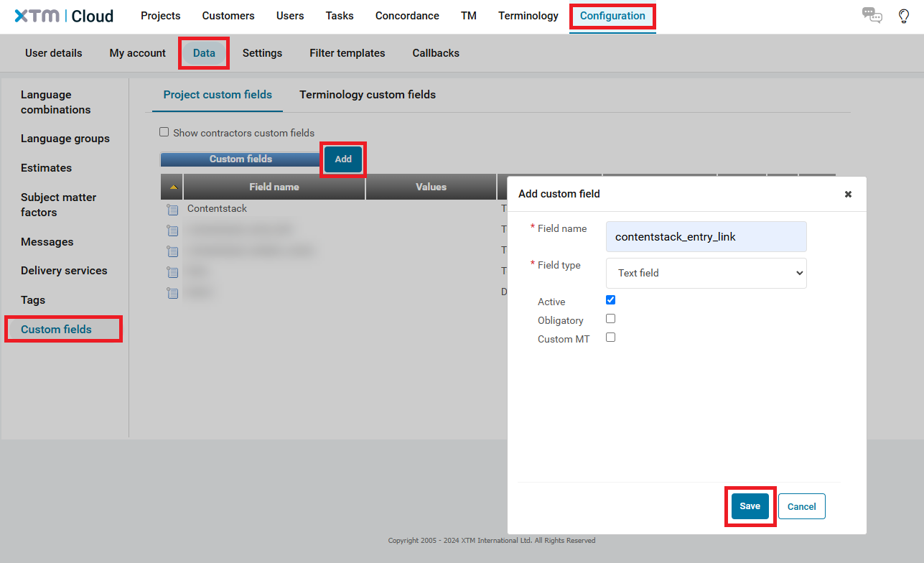Open the Field type dropdown

(706, 273)
